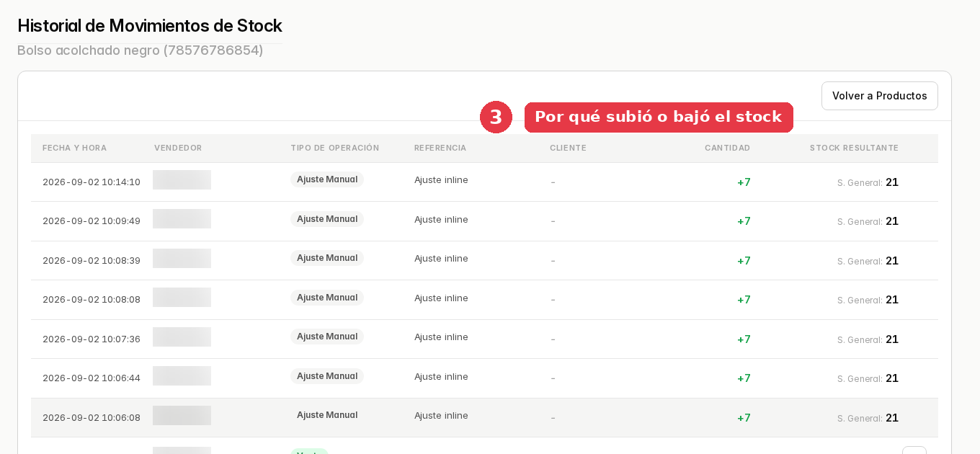The height and width of the screenshot is (454, 980).
Task: Select the Historial de Movimientos de Stock title
Action: [150, 26]
